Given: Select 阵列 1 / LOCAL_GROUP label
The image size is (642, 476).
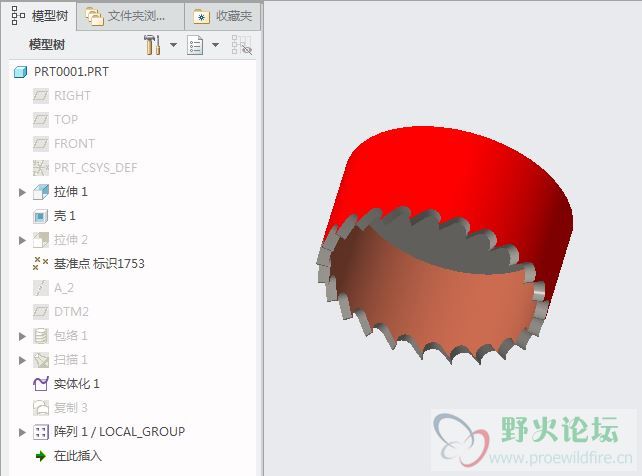Looking at the screenshot, I should click(x=120, y=432).
